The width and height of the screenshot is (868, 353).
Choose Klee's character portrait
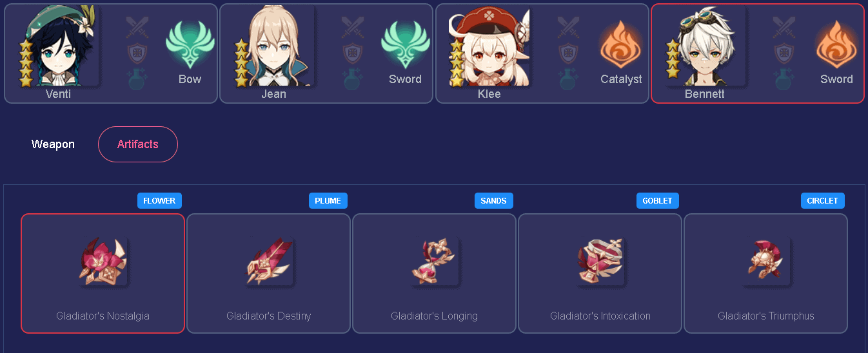click(489, 46)
